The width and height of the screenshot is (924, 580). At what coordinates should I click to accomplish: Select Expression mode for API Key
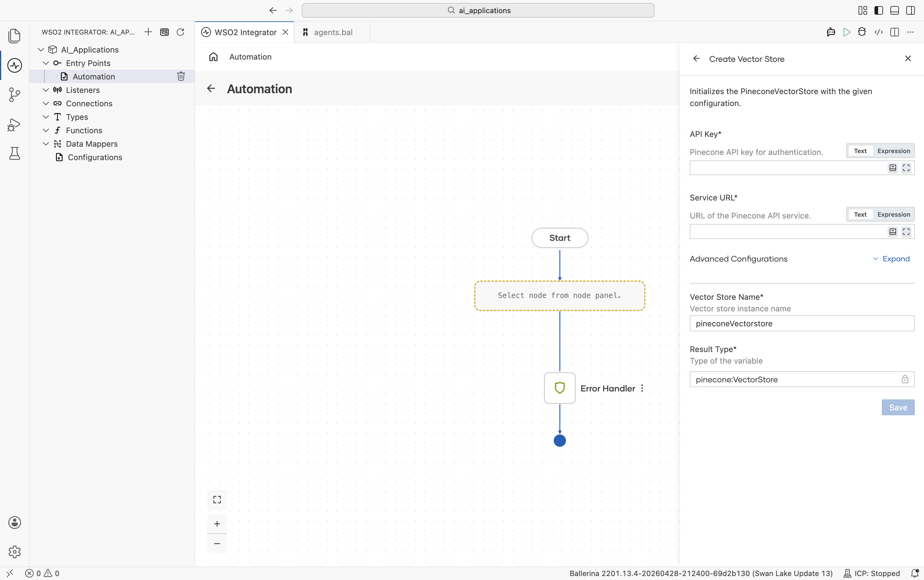click(x=894, y=151)
